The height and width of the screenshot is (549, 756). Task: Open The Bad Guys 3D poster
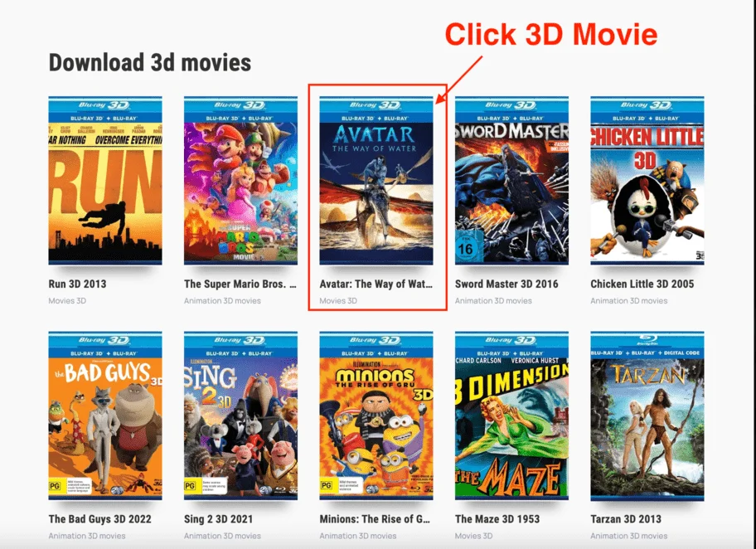click(x=105, y=415)
